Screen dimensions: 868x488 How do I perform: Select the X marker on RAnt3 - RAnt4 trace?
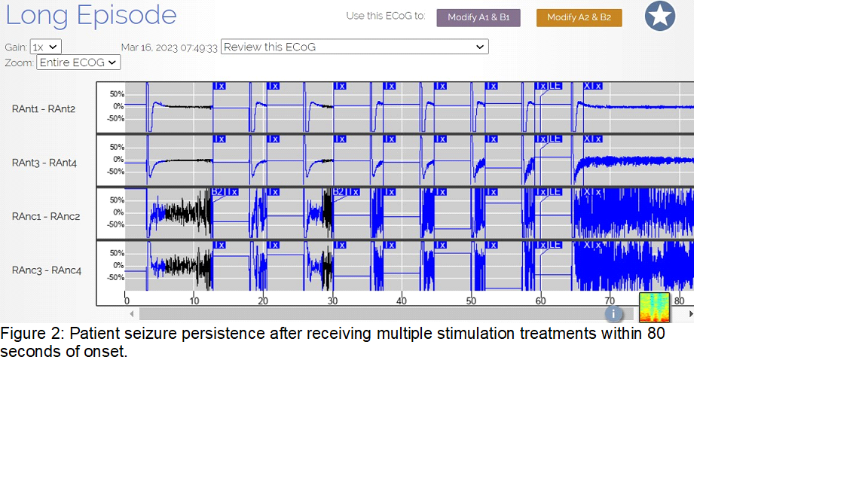click(x=588, y=139)
